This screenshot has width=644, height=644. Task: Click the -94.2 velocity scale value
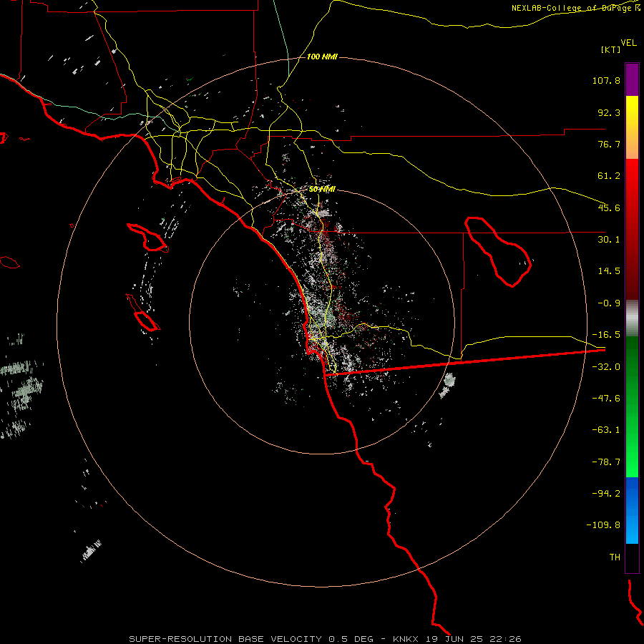pos(606,493)
